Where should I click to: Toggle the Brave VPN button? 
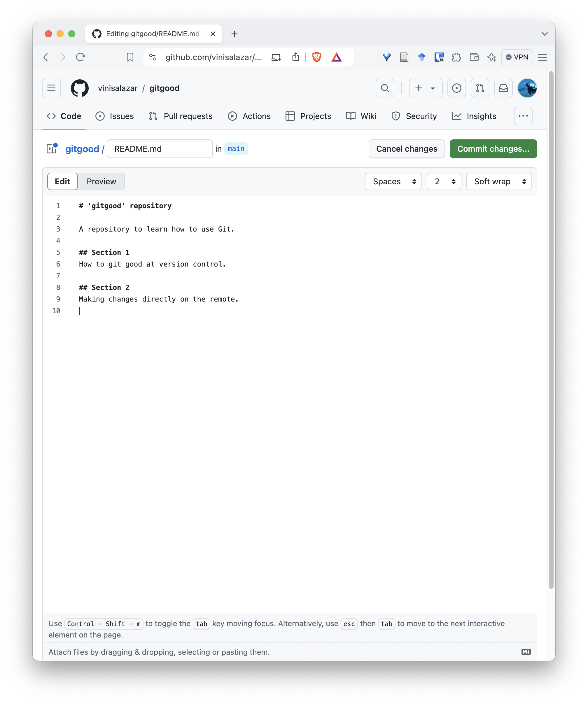(x=517, y=57)
